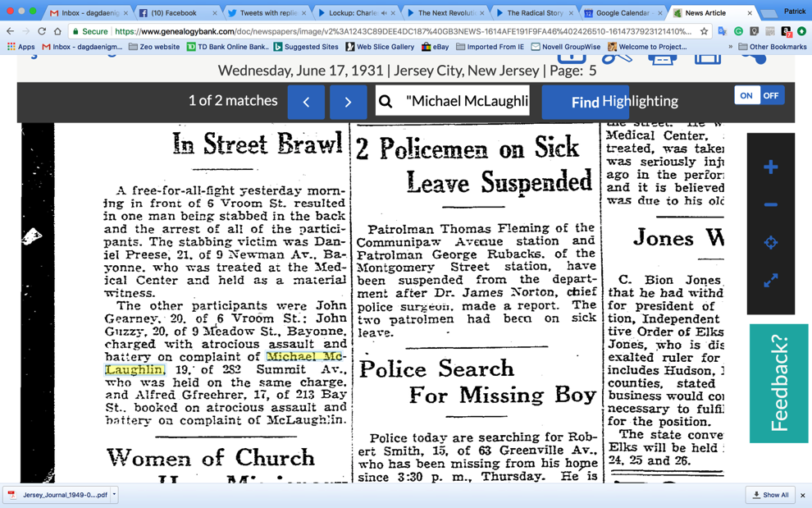
Task: Switch to The Radical Story tab
Action: (x=535, y=13)
